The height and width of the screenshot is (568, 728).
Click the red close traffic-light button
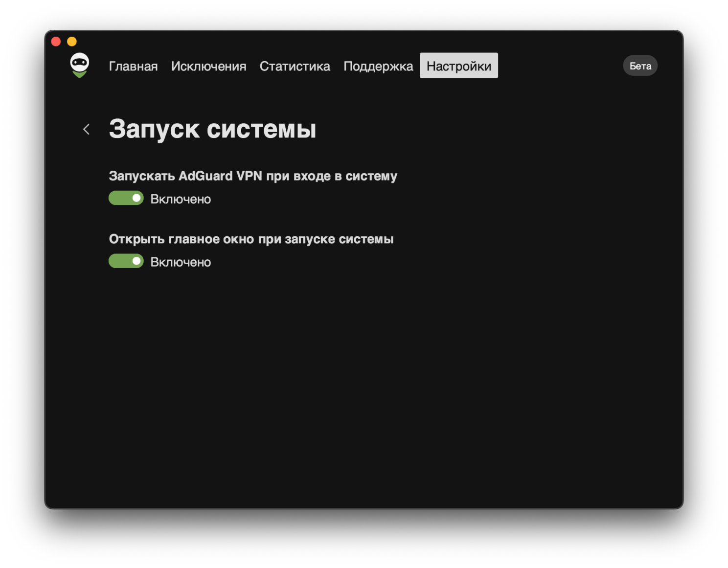(56, 41)
